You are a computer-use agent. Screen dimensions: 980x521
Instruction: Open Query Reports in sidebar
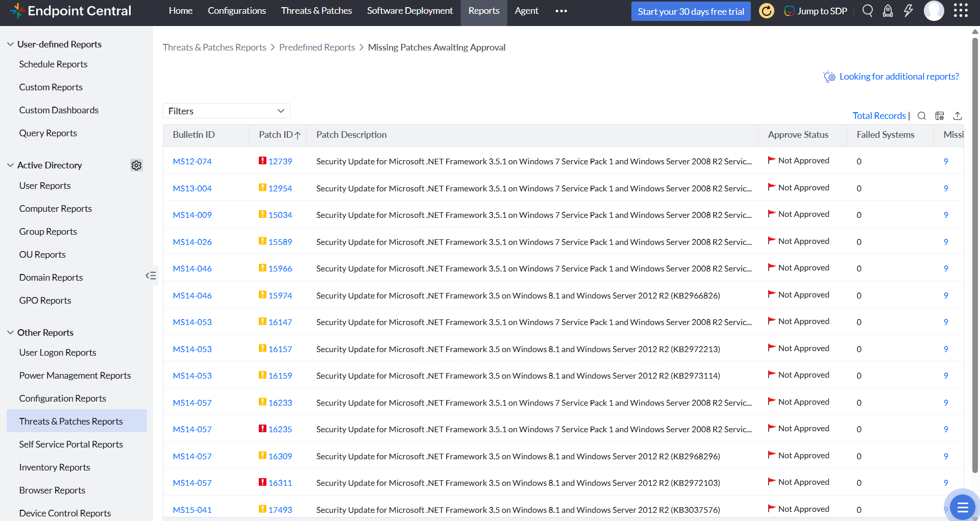click(48, 133)
